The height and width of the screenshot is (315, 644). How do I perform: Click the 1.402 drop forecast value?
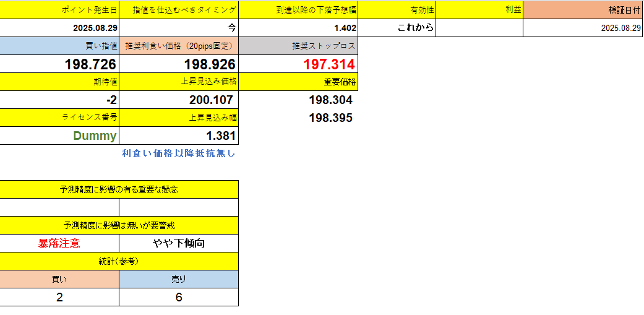click(298, 28)
